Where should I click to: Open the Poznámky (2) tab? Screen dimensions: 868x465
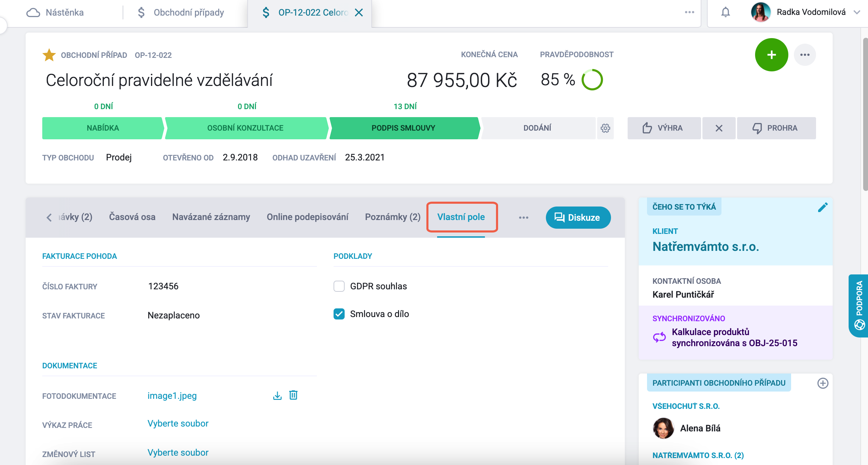point(392,217)
